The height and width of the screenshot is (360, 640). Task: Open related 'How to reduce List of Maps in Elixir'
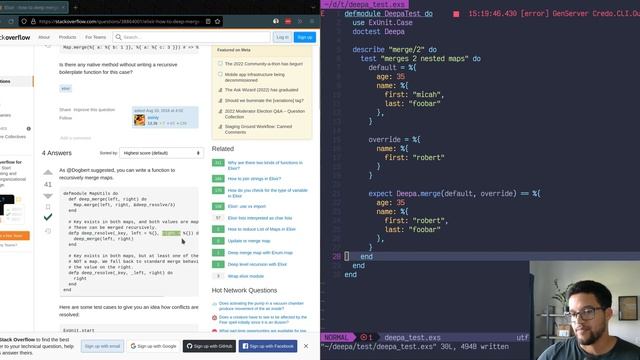(262, 229)
